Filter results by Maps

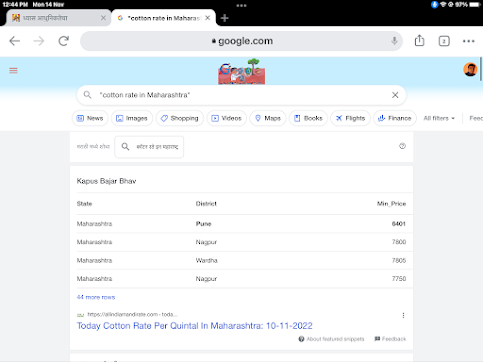click(268, 118)
